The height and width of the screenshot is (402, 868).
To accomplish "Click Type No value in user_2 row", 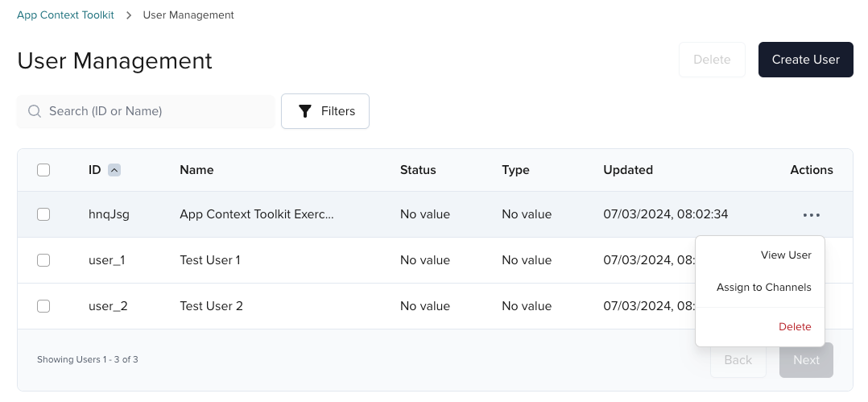I will pyautogui.click(x=527, y=306).
